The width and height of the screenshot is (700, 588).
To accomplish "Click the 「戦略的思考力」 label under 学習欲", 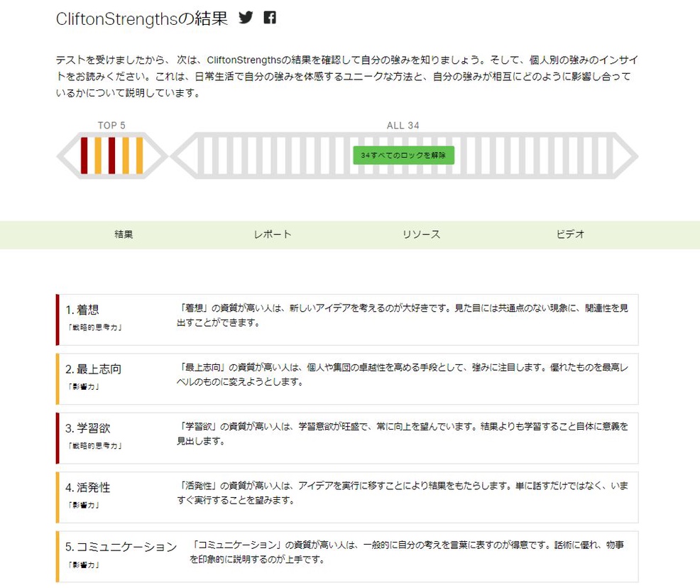I will [94, 445].
